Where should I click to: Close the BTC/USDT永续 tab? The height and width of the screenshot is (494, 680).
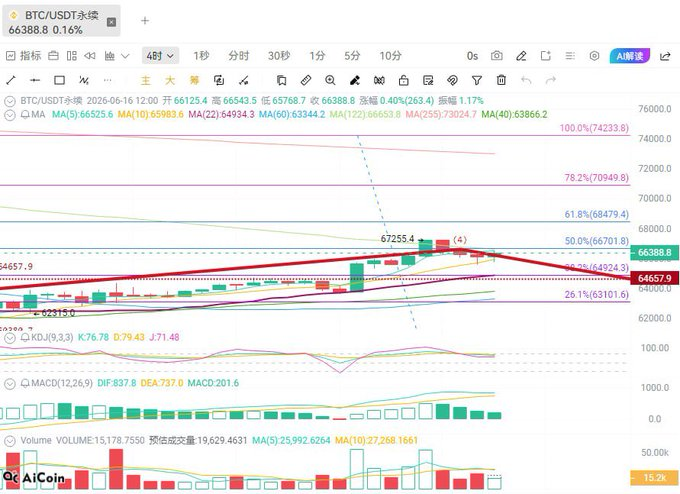pyautogui.click(x=111, y=22)
